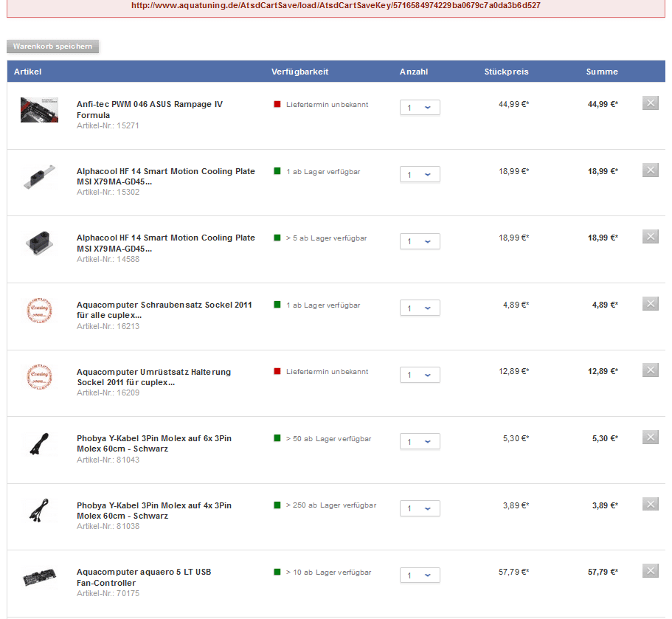Click 'Artikel-Nr.: 81043' text

108,460
